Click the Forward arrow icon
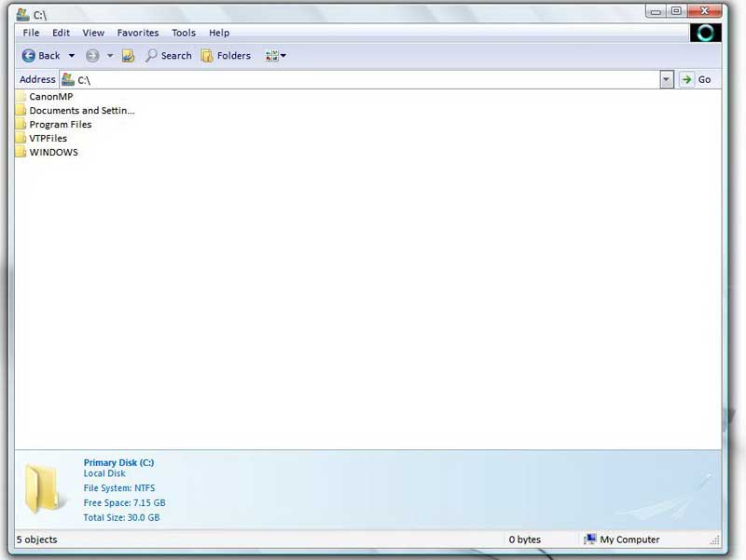 click(x=92, y=56)
